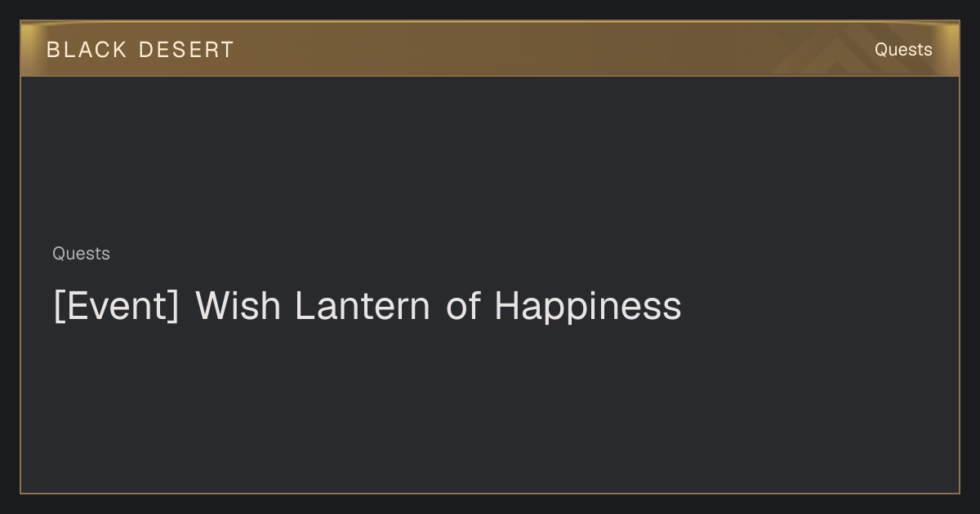Click the word DESERT in the logo

(186, 50)
